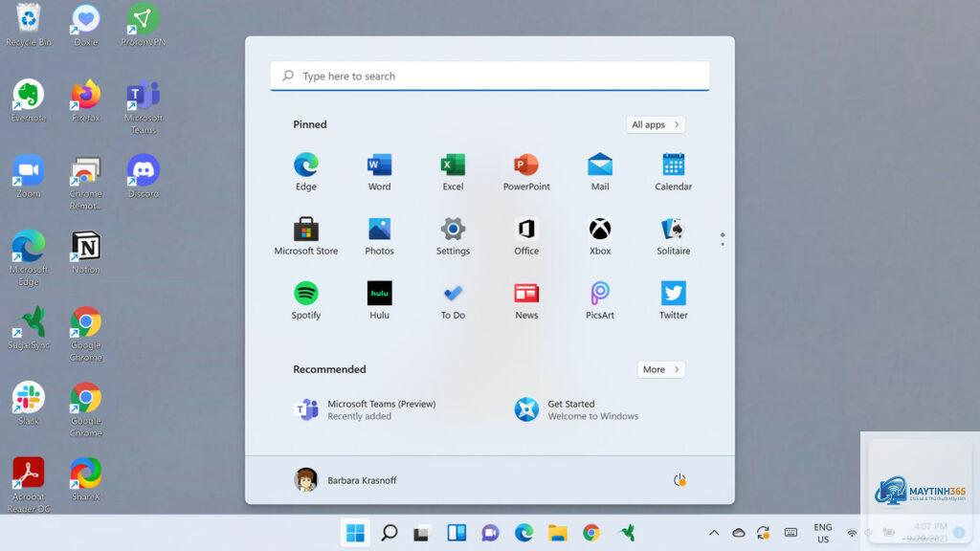Select the Doxie desktop shortcut
Screen dimensions: 980x551
tap(85, 25)
